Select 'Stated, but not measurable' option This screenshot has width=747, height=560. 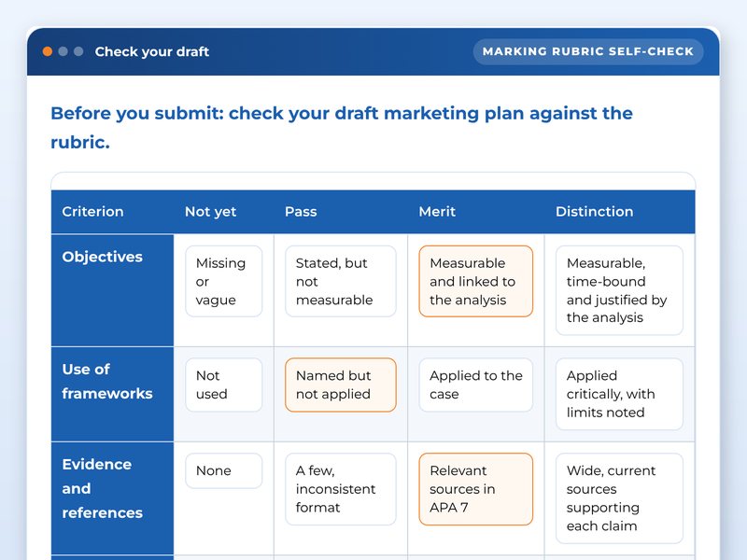click(340, 281)
